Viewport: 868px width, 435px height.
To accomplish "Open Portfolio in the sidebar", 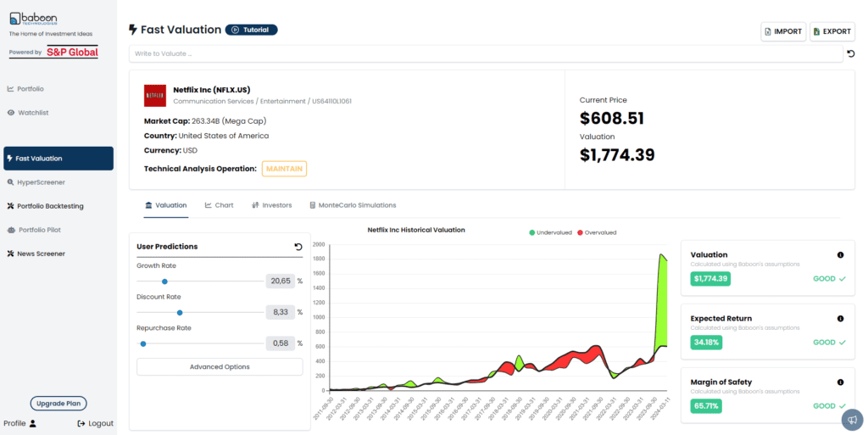I will (25, 88).
